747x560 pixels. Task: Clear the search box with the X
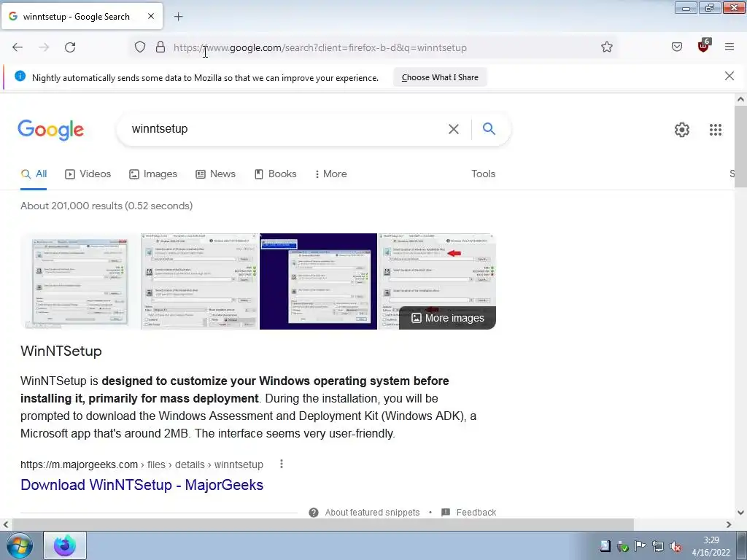(x=454, y=129)
